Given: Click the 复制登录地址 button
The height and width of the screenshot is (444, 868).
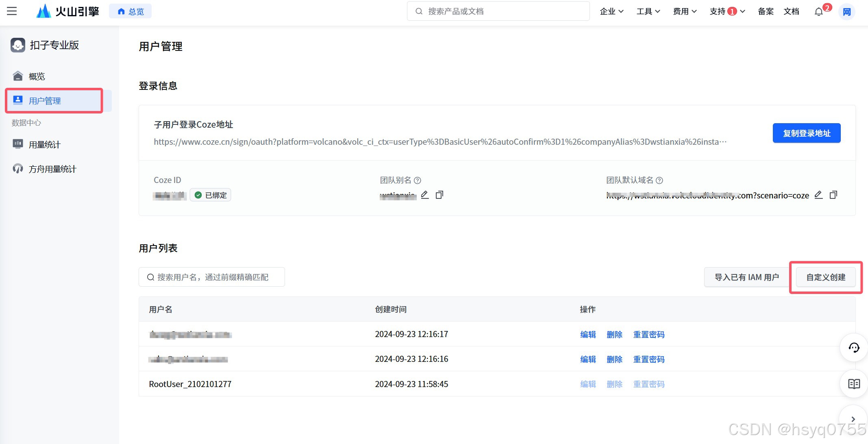Looking at the screenshot, I should [x=806, y=133].
